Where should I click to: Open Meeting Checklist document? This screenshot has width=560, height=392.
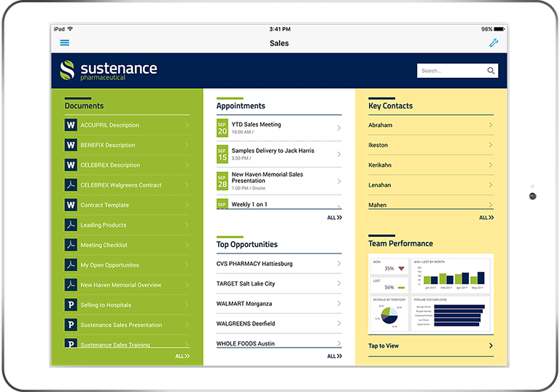127,245
